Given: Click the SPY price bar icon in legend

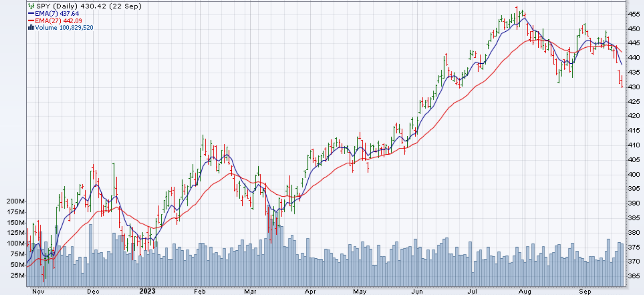Looking at the screenshot, I should pos(31,6).
